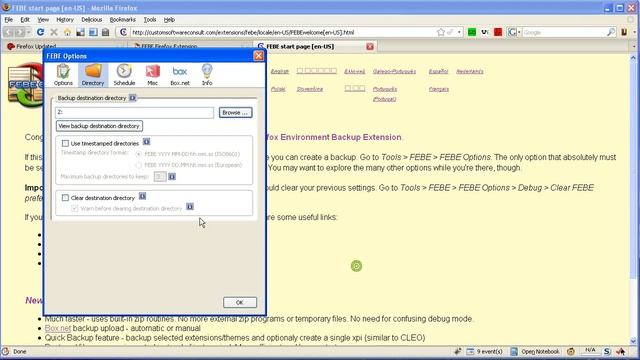Open the list all tabs dropdown
640x360 pixels.
coord(634,47)
